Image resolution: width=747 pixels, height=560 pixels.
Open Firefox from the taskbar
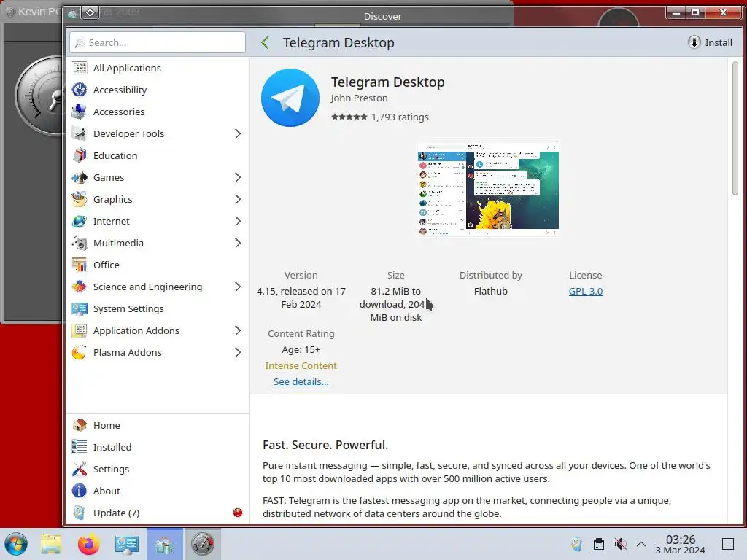(88, 544)
